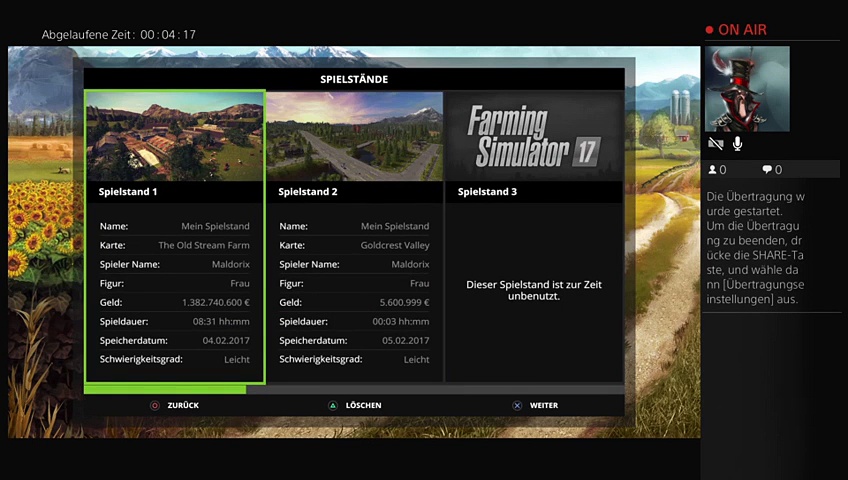This screenshot has width=848, height=480.
Task: Click the comment count speech bubble icon
Action: pyautogui.click(x=767, y=170)
